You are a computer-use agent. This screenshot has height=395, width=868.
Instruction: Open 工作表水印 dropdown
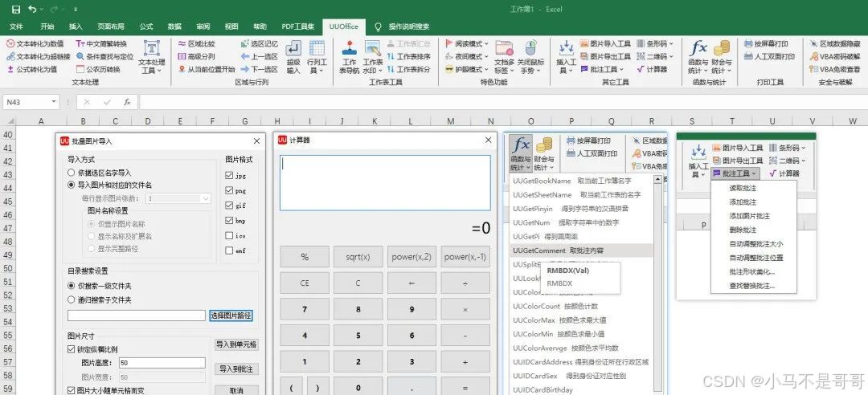point(373,57)
